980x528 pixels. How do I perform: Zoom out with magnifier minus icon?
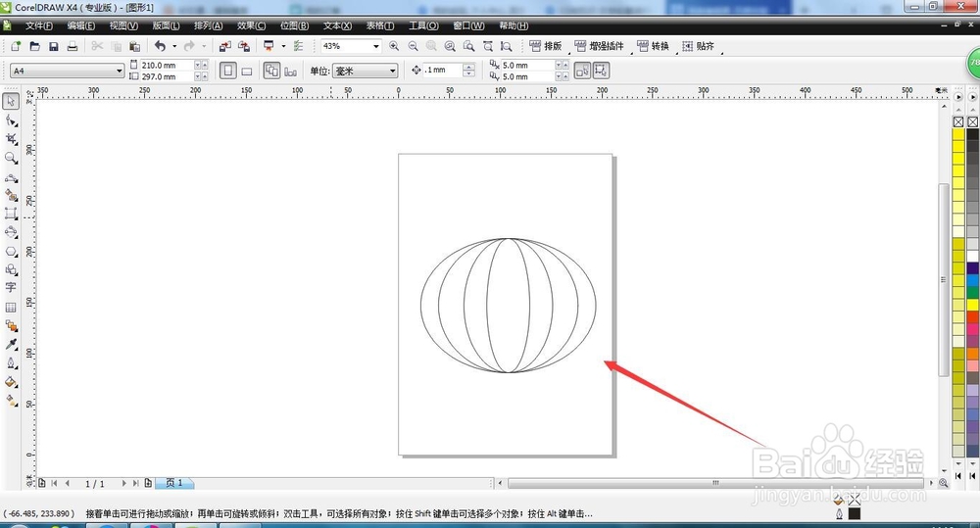click(x=414, y=46)
